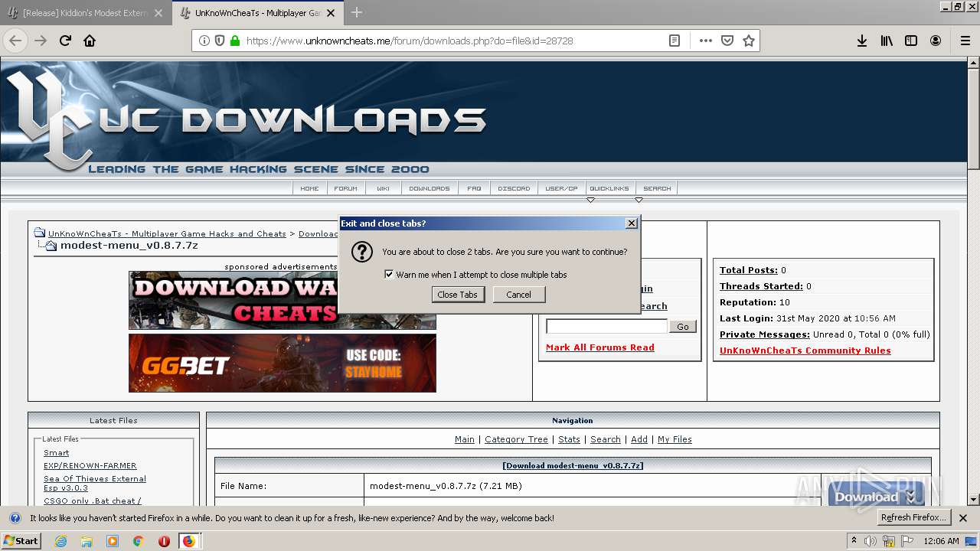Click the forum search text field
Viewport: 980px width, 551px height.
point(606,327)
